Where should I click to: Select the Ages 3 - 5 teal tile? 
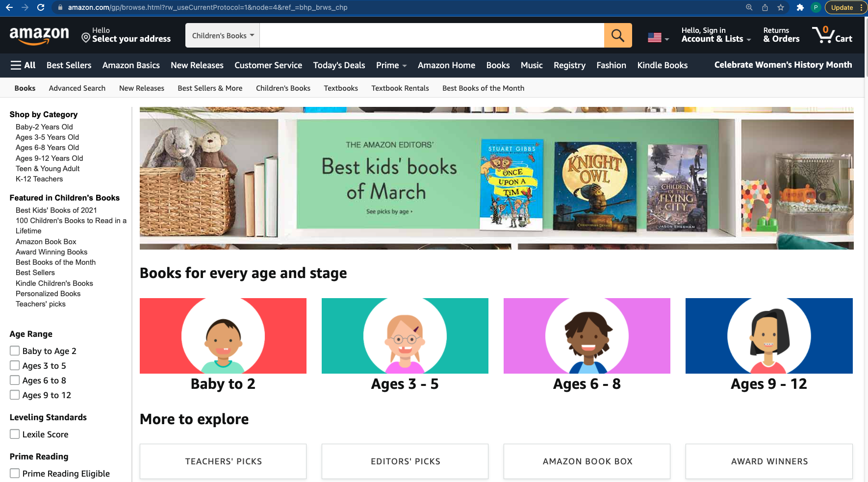click(x=405, y=345)
